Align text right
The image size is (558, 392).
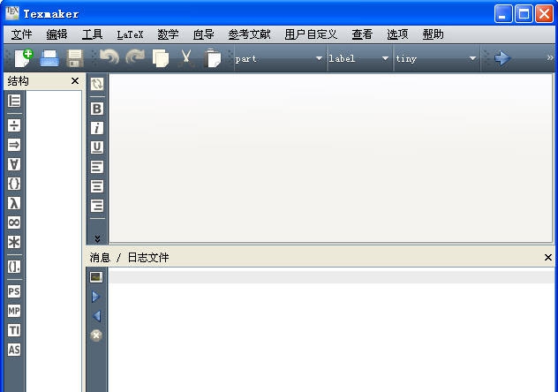point(97,206)
